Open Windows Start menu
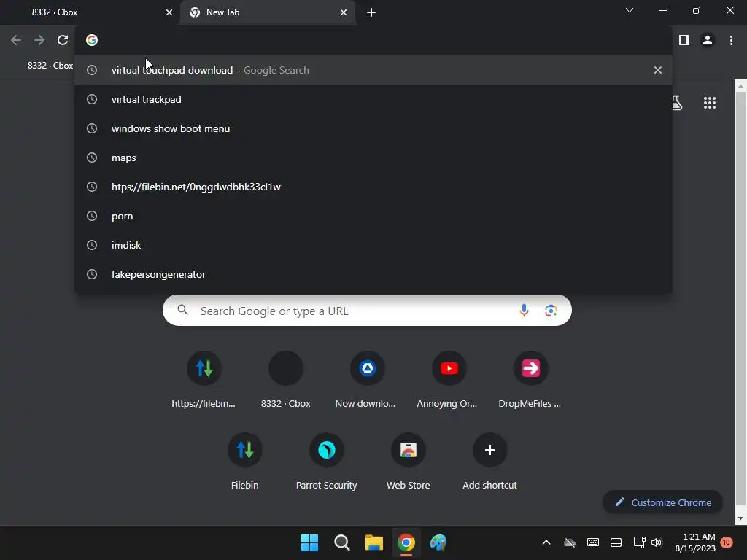Screen dimensions: 747x560 pyautogui.click(x=309, y=542)
